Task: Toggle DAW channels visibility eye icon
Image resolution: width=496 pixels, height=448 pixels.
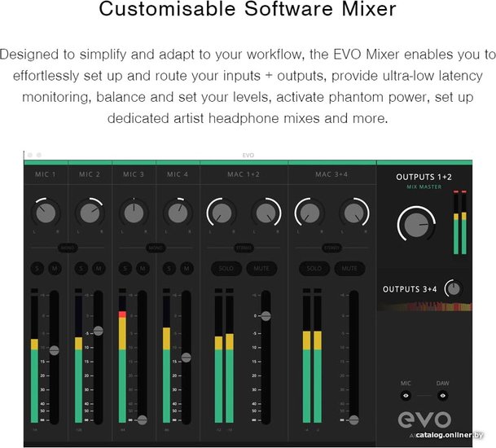Action: pos(442,396)
